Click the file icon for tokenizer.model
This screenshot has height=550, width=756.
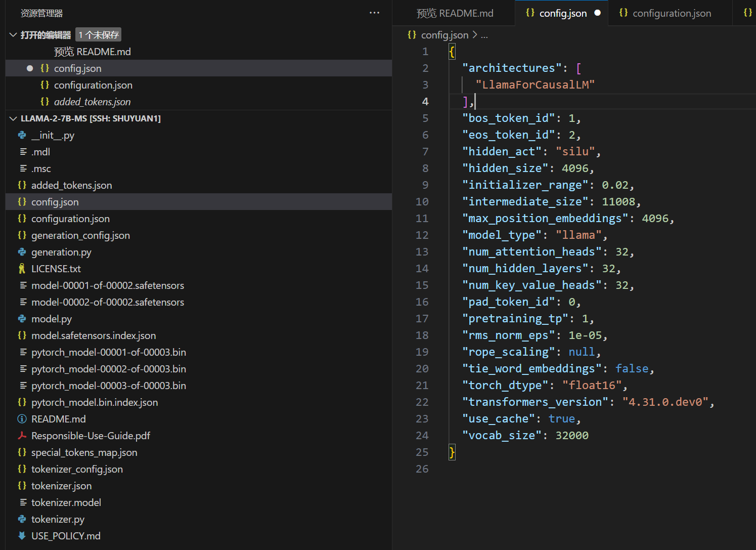click(23, 502)
